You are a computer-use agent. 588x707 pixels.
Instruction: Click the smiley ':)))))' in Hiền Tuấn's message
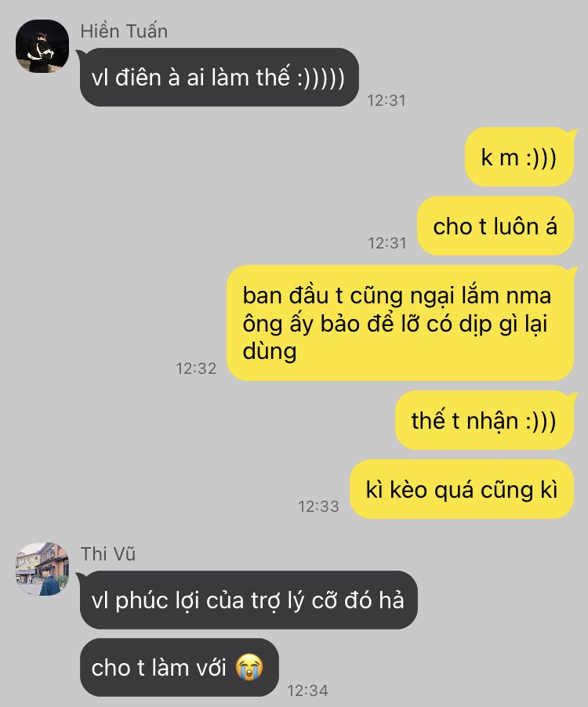(321, 78)
